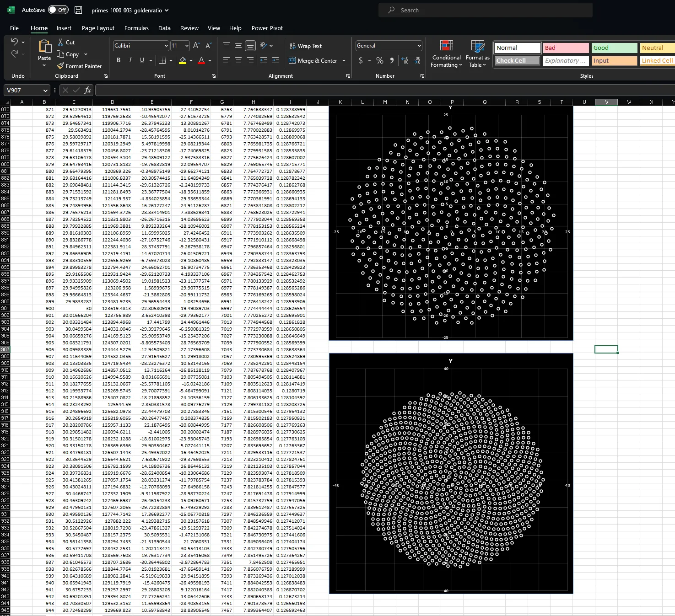Click the Redo arrow icon
The height and width of the screenshot is (616, 675).
tap(15, 54)
